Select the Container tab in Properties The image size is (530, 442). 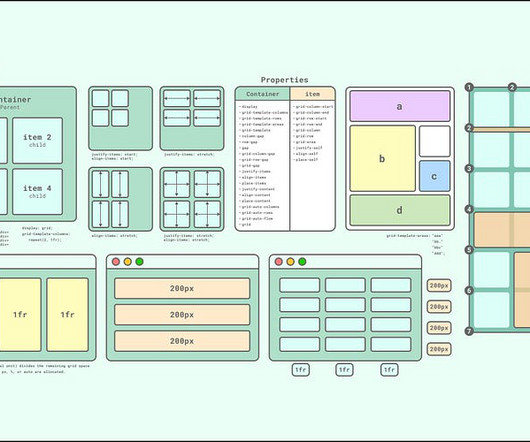point(263,94)
